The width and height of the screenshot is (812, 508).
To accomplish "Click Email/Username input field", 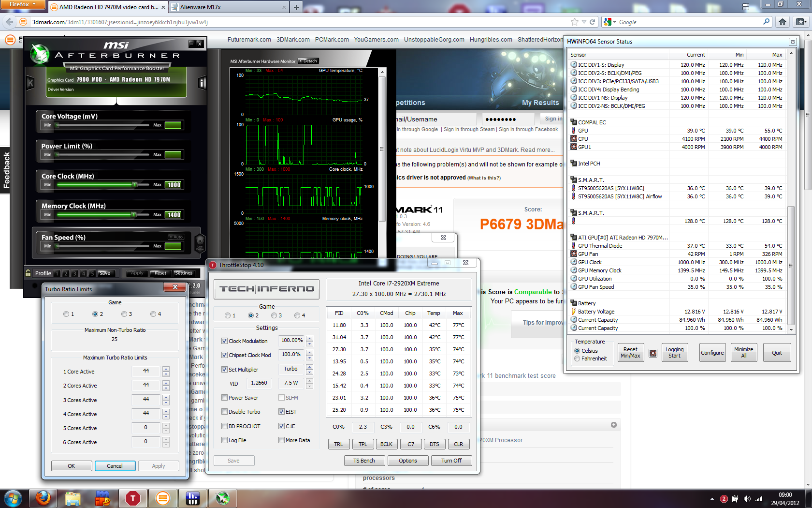I will click(436, 119).
